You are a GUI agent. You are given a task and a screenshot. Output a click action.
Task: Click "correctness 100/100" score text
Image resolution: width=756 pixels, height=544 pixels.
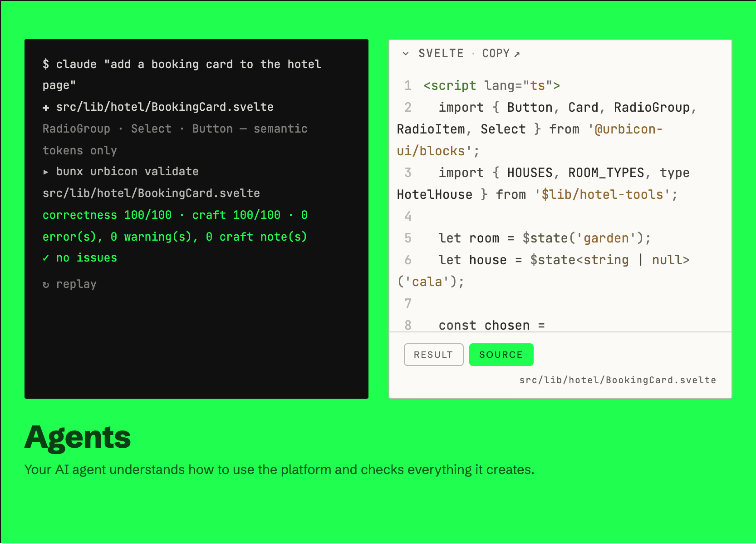107,215
